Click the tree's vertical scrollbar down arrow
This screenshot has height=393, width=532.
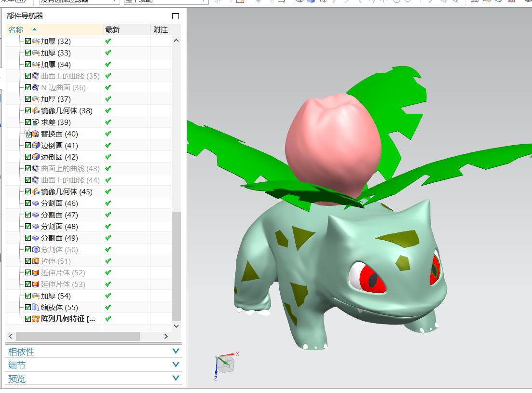(x=177, y=326)
